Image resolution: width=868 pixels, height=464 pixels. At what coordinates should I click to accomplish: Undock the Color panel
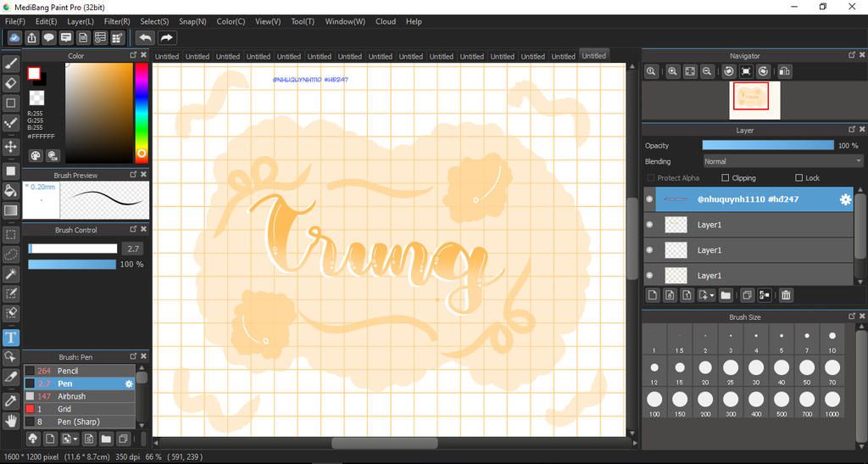coord(133,55)
